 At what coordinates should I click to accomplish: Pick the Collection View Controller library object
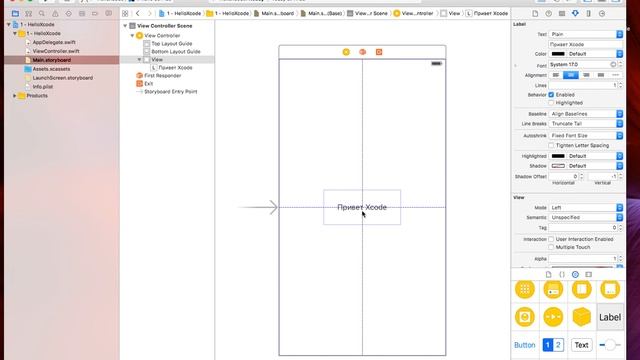[525, 289]
